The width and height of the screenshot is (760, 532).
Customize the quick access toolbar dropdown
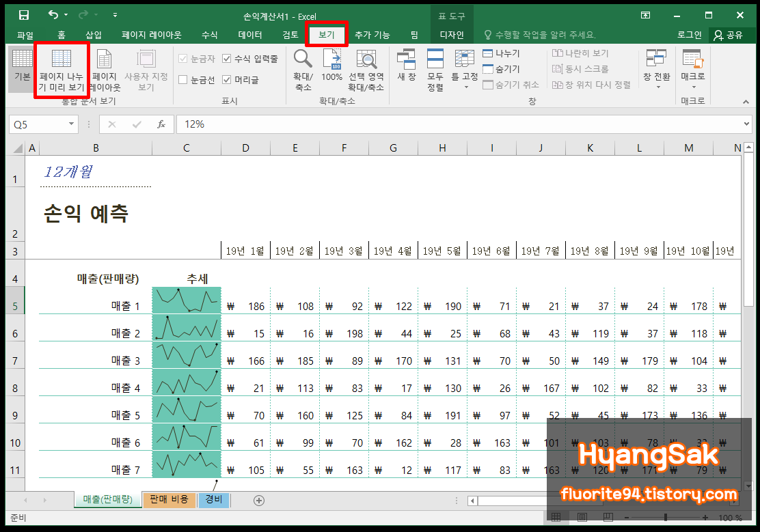click(115, 16)
